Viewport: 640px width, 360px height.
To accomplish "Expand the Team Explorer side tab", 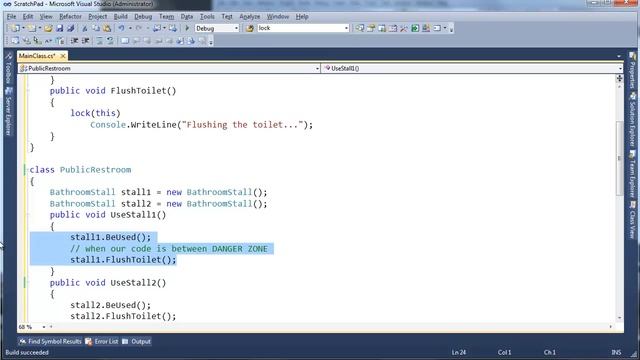I will (632, 174).
